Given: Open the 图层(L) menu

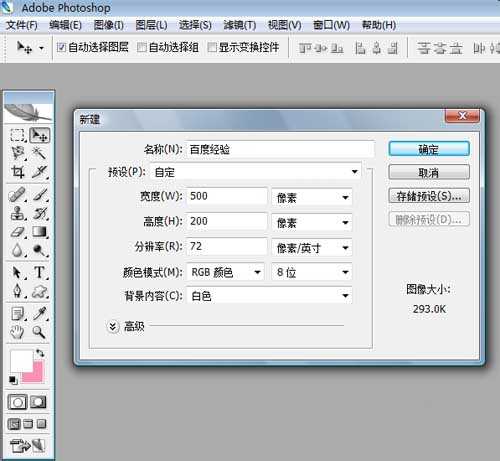Looking at the screenshot, I should pyautogui.click(x=151, y=25).
